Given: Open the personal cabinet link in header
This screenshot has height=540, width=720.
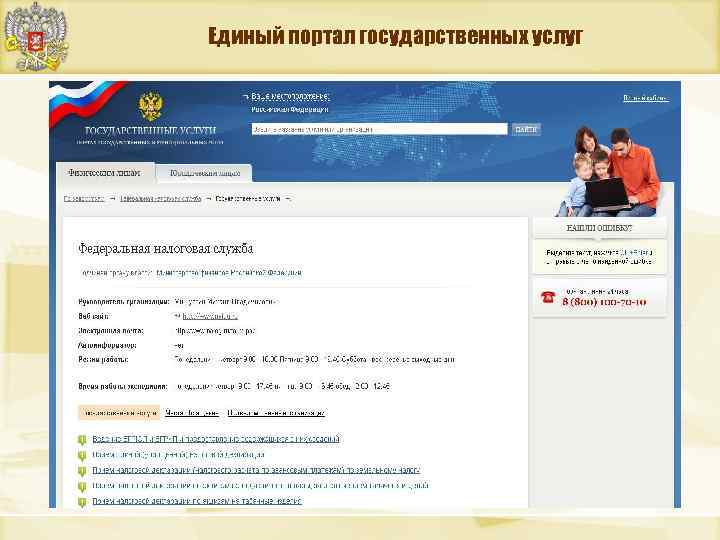Looking at the screenshot, I should tap(645, 98).
